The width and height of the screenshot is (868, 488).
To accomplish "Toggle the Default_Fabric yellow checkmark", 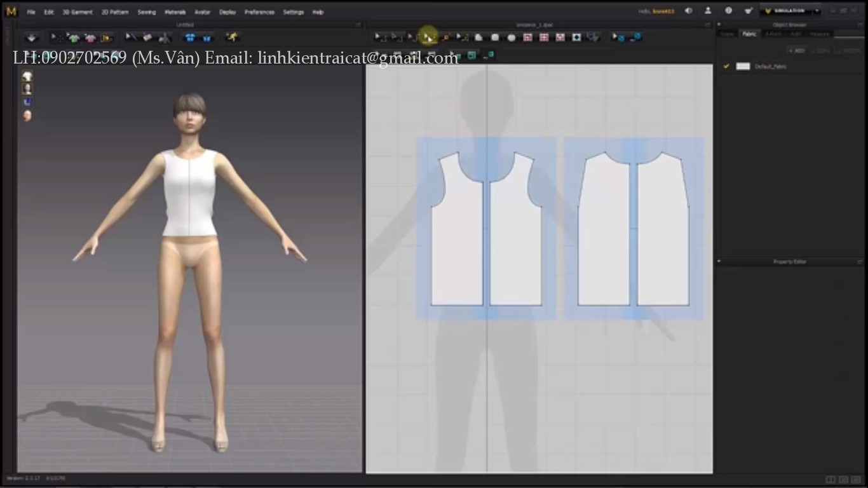I will [726, 66].
